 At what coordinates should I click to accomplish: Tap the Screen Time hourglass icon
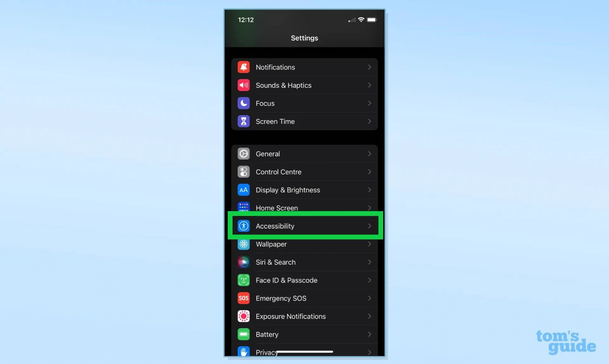pyautogui.click(x=243, y=121)
